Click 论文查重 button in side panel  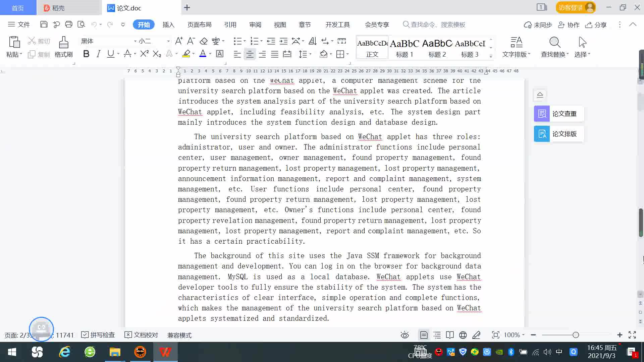point(558,114)
